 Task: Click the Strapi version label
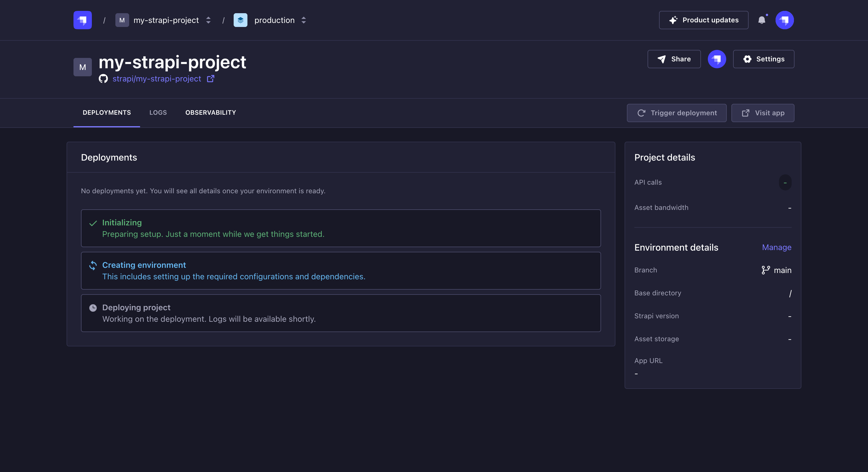coord(656,316)
